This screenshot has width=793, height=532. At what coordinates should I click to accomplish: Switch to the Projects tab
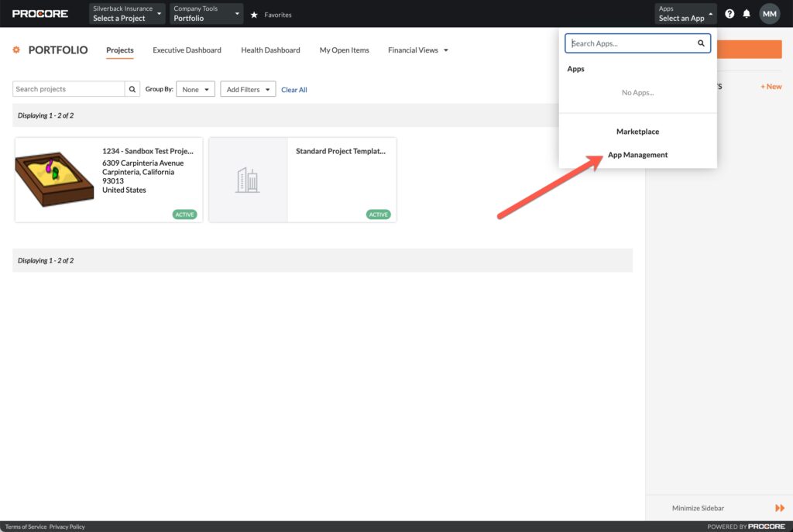(120, 50)
